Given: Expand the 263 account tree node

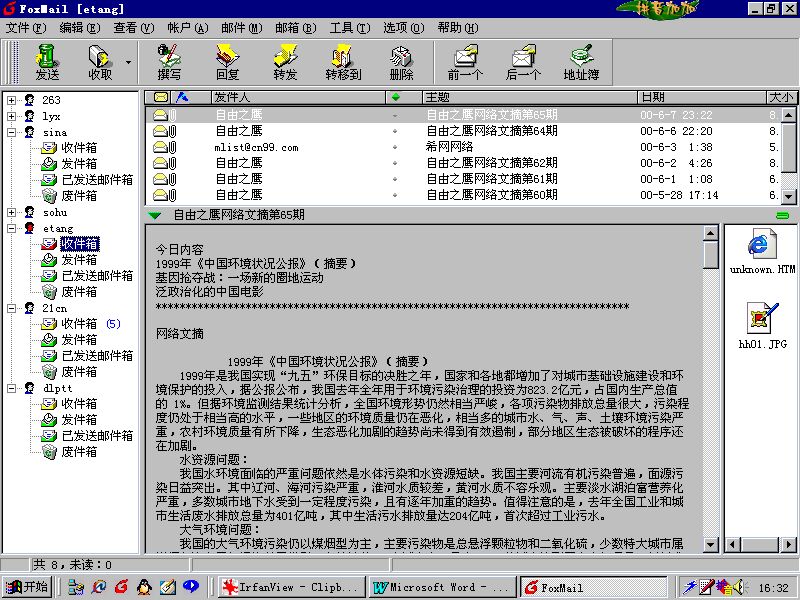Looking at the screenshot, I should coord(12,100).
